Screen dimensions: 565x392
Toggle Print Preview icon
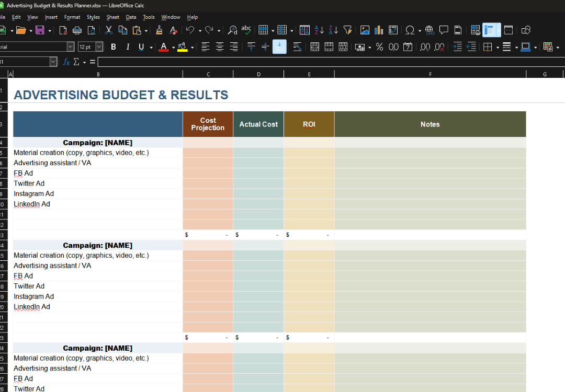(x=92, y=30)
